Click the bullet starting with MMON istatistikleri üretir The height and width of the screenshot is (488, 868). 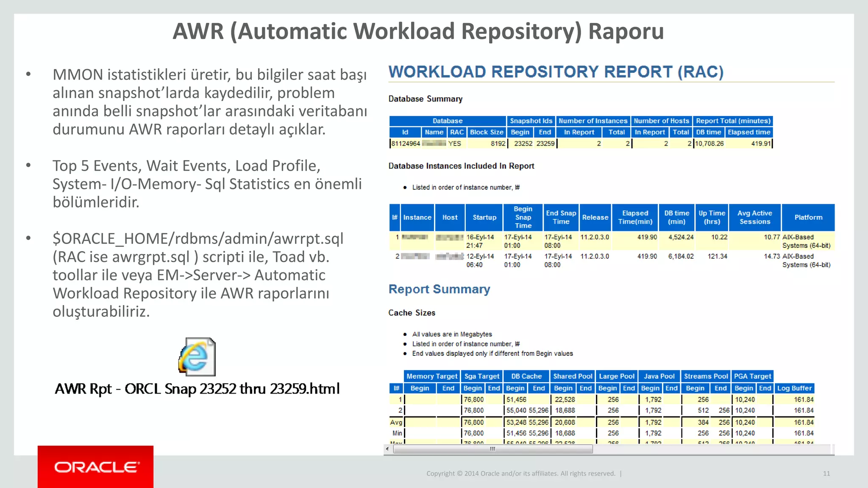point(209,102)
